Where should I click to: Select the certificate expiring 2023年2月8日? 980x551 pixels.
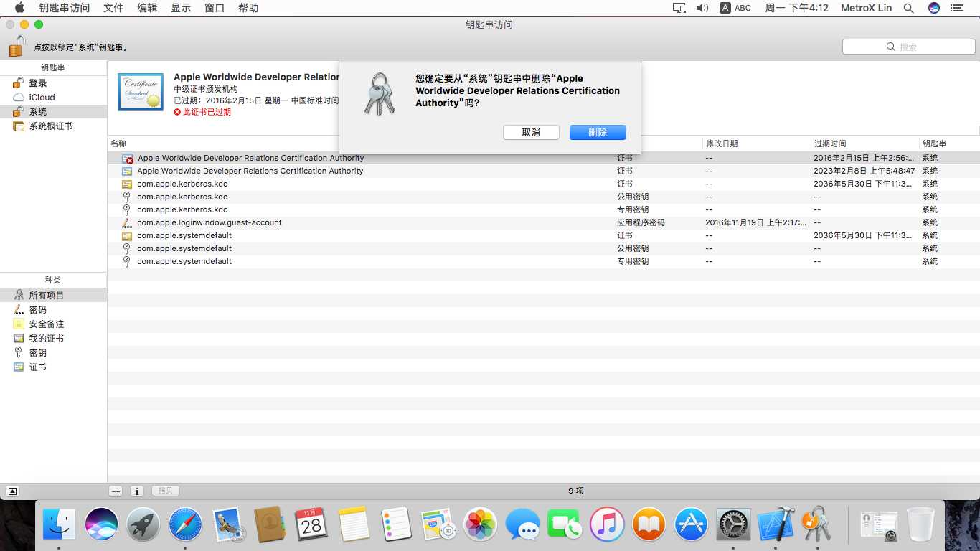pyautogui.click(x=544, y=171)
